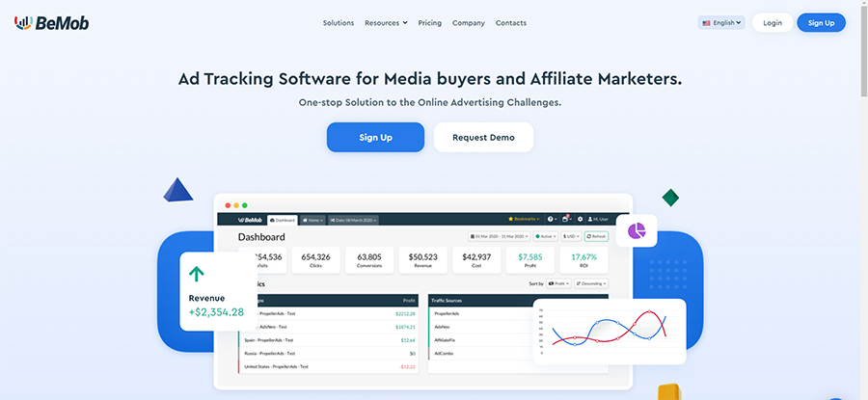Screen dimensions: 868x400
Task: Expand the Resources dropdown menu
Action: point(386,23)
